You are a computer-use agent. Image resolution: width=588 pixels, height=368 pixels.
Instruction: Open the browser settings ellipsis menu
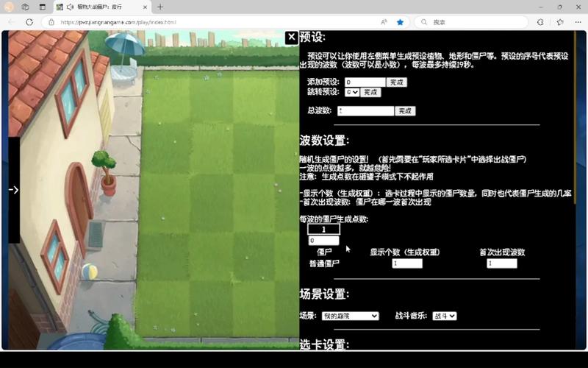click(x=578, y=22)
